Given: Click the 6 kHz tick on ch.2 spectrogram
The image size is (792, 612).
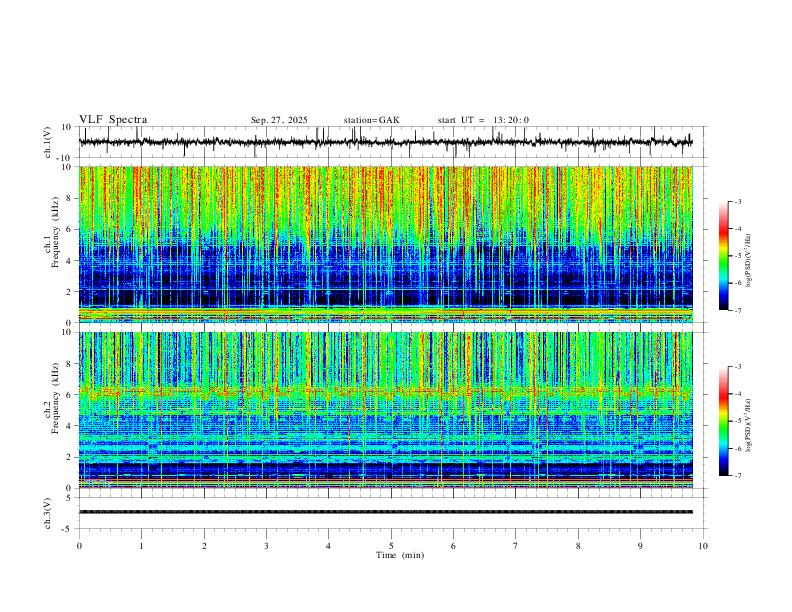Looking at the screenshot, I should coord(69,395).
